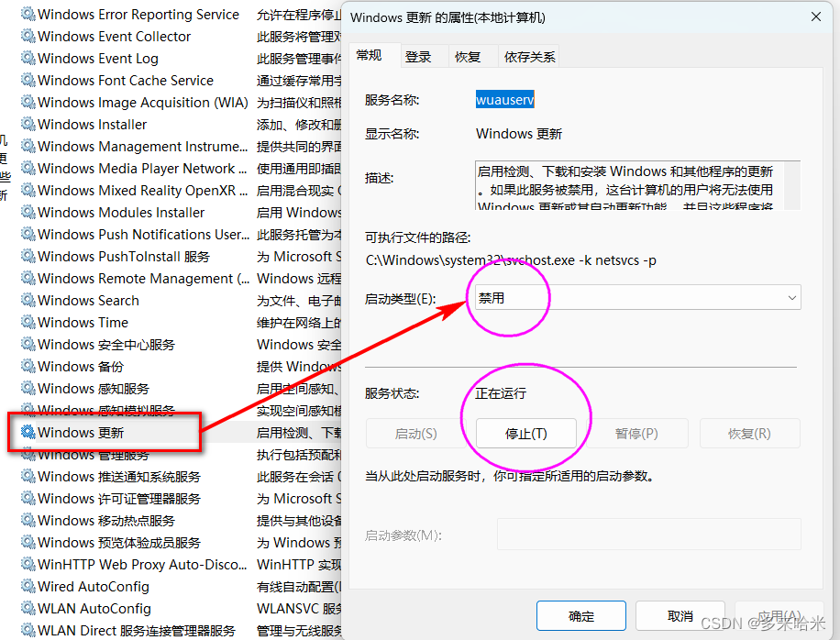This screenshot has height=640, width=840.
Task: Click Windows 安全中心服务 gear icon
Action: tap(28, 343)
